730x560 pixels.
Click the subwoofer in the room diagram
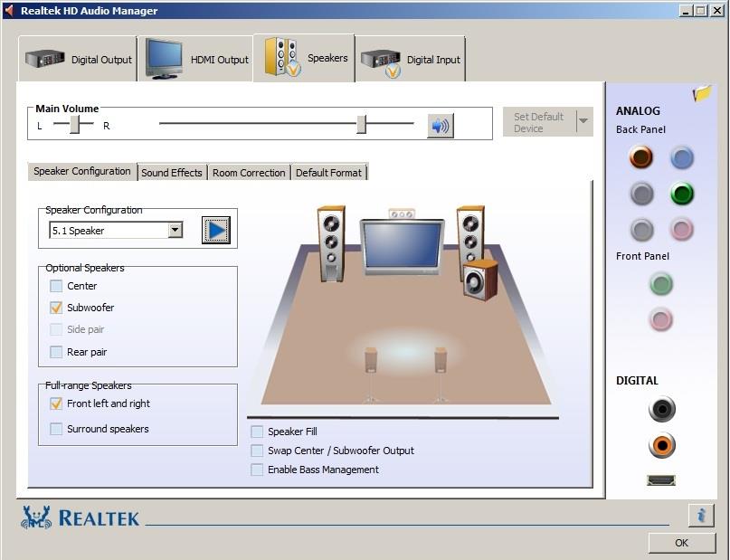480,280
